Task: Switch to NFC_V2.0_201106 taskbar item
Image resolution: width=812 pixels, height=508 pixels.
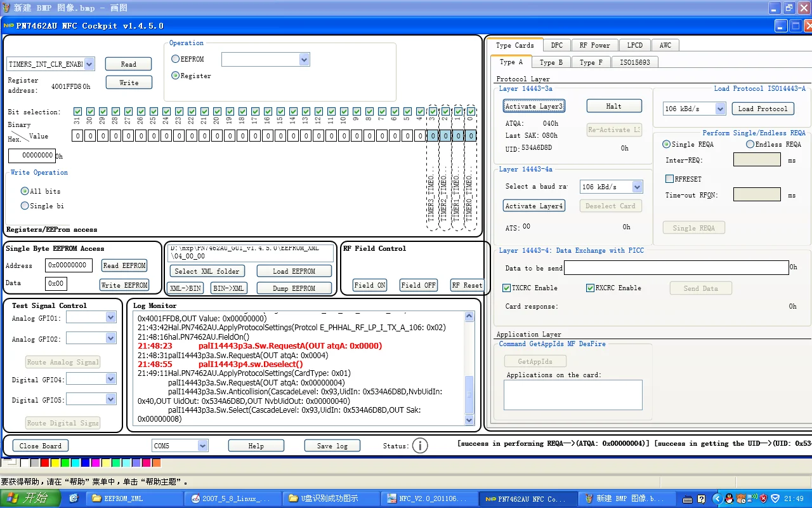Action: point(430,498)
